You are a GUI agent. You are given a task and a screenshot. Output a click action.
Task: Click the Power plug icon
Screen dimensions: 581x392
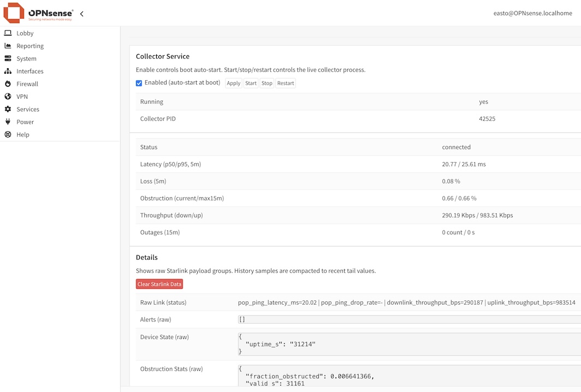point(8,122)
